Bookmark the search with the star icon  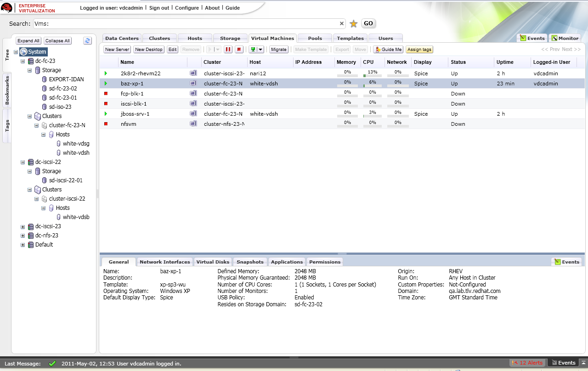tap(354, 24)
